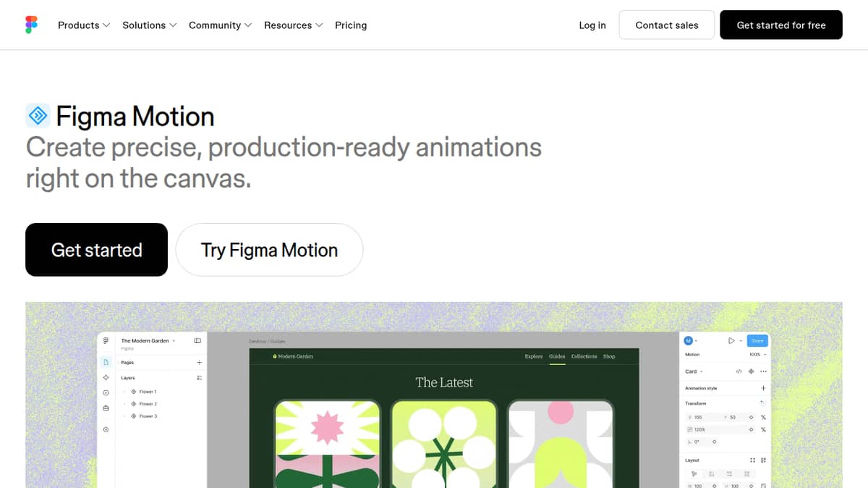Viewport: 868px width, 488px height.
Task: Open the Solutions dropdown menu
Action: (150, 25)
